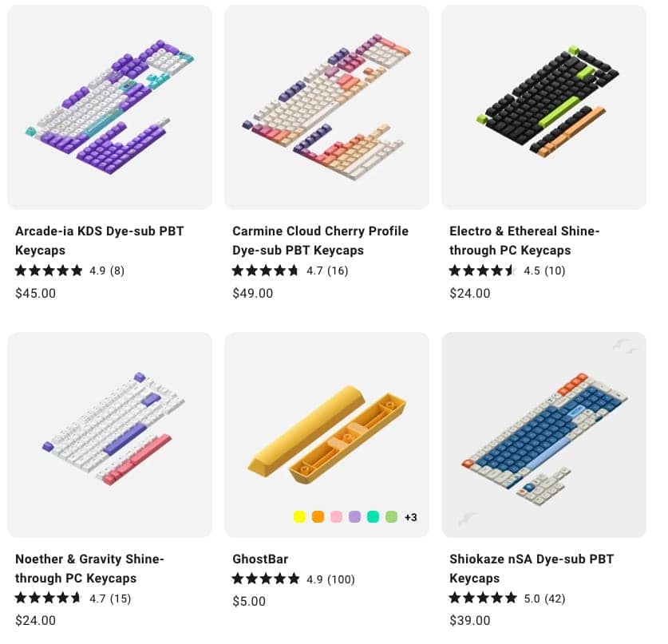Viewport: 668px width, 644px height.
Task: Open the GhostBar spacebar product image
Action: 326,434
